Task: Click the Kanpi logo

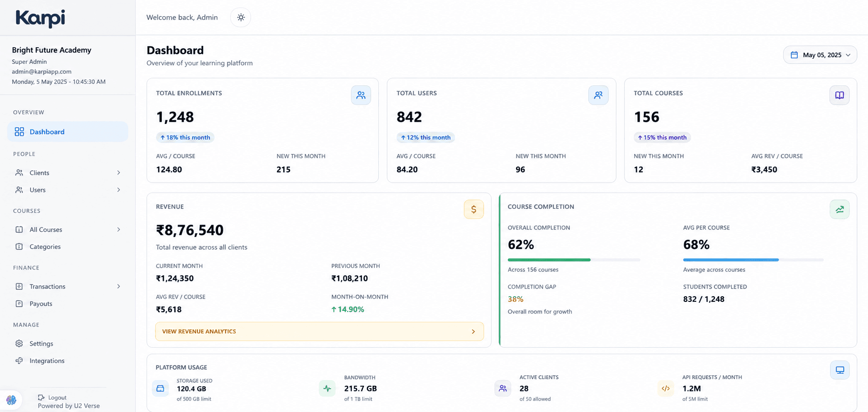Action: coord(41,19)
